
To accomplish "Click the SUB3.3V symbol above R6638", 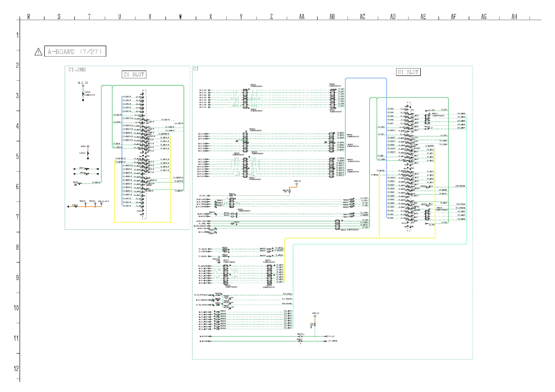I will [x=297, y=184].
